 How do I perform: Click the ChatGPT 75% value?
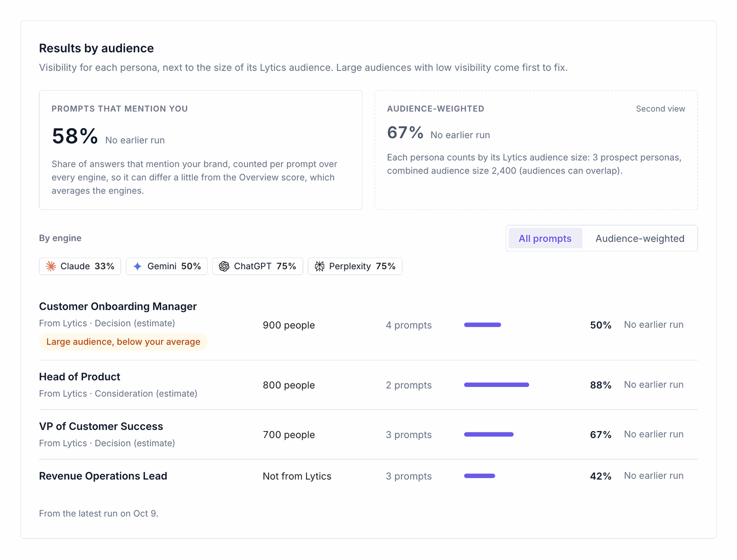(x=287, y=266)
